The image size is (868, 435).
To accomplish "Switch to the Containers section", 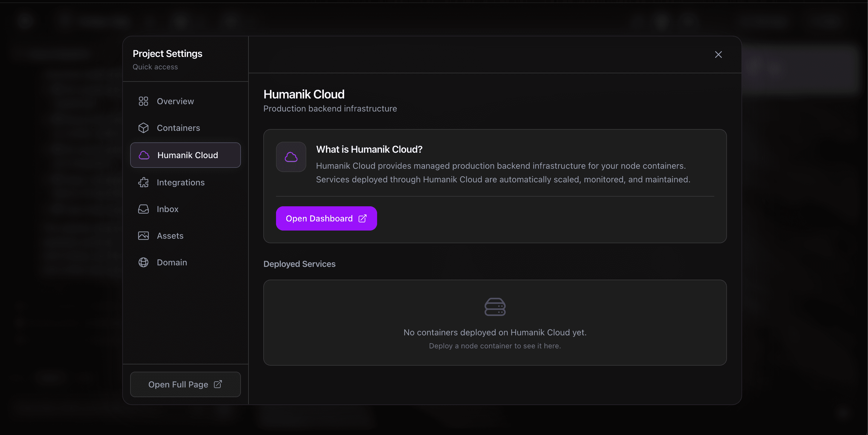I will 178,128.
